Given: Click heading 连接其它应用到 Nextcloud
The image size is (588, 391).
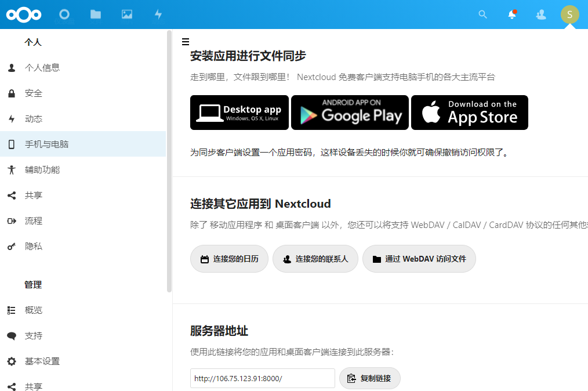Looking at the screenshot, I should coord(260,204).
